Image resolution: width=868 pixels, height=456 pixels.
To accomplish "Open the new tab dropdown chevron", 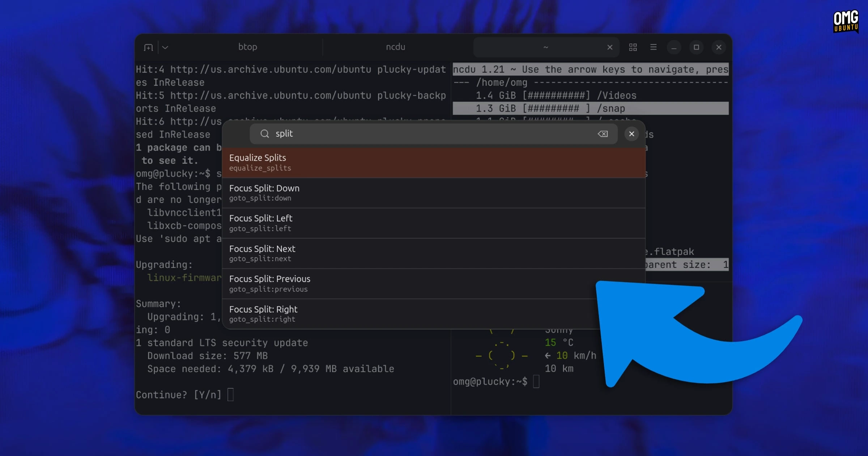I will pos(165,47).
